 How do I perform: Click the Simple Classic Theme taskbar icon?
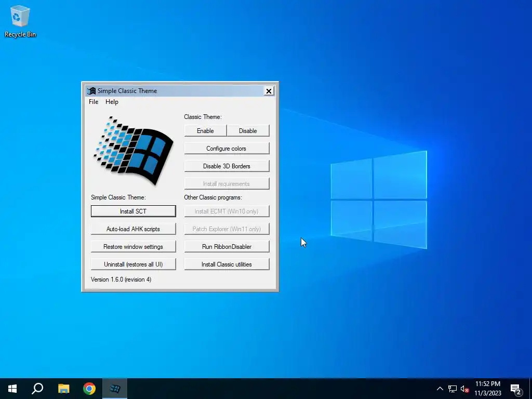[x=115, y=389]
